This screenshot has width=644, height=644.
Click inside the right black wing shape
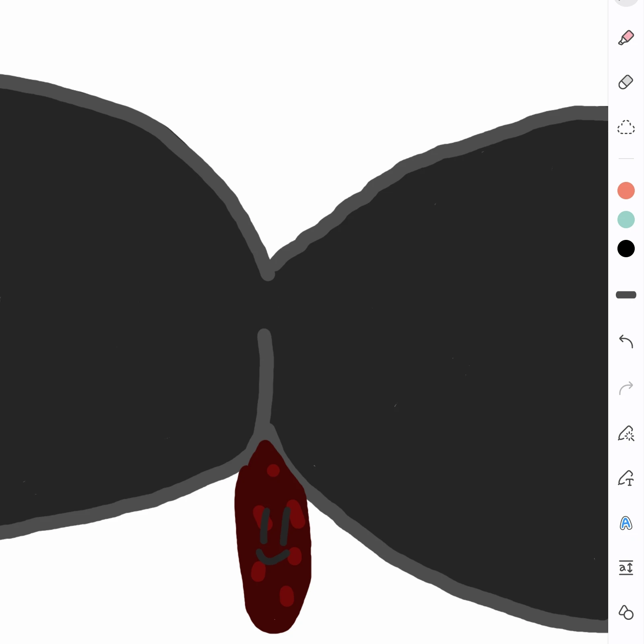click(x=443, y=362)
